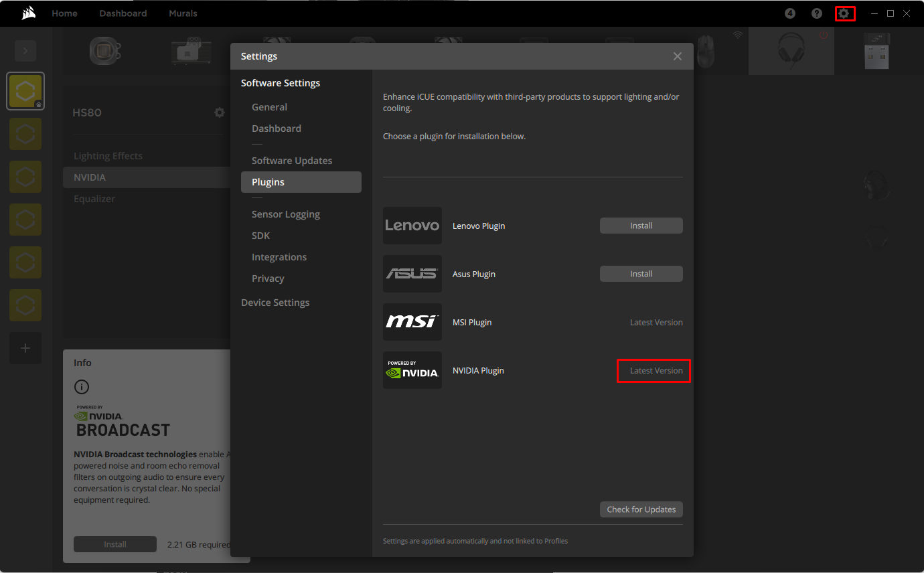Click NVIDIA Plugin Latest Version status
The height and width of the screenshot is (573, 924).
coord(656,370)
